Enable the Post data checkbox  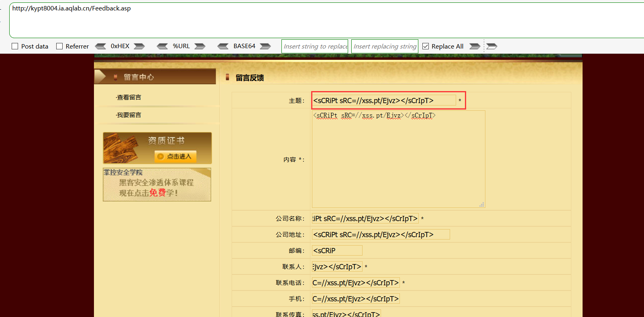point(15,46)
